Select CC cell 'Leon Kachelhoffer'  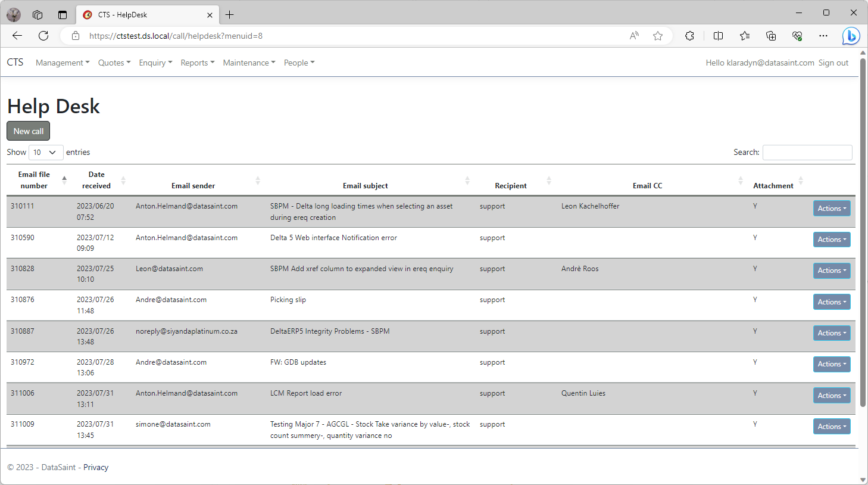[x=591, y=206]
